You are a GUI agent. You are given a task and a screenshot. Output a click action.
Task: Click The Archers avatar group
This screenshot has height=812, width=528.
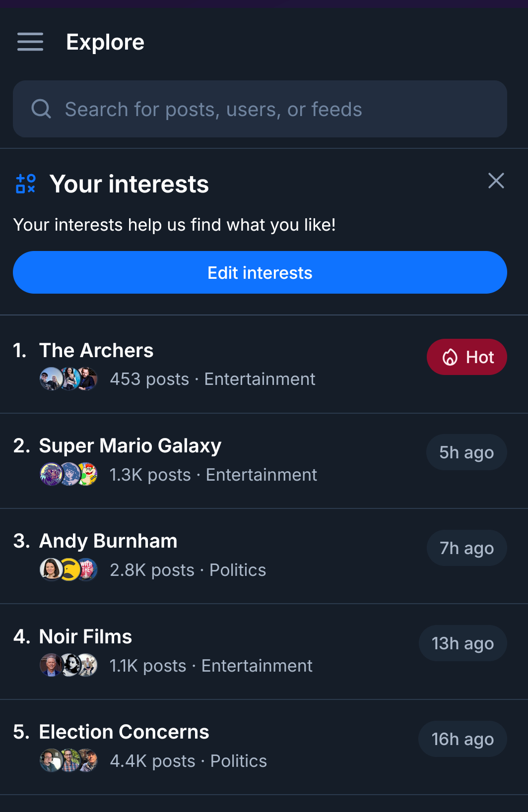(68, 379)
